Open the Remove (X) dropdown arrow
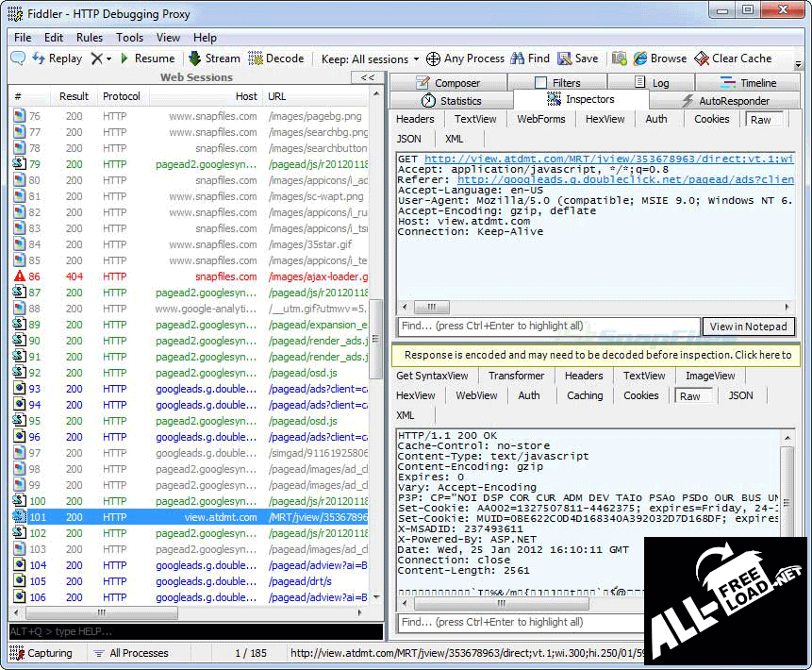The image size is (812, 670). (x=109, y=59)
